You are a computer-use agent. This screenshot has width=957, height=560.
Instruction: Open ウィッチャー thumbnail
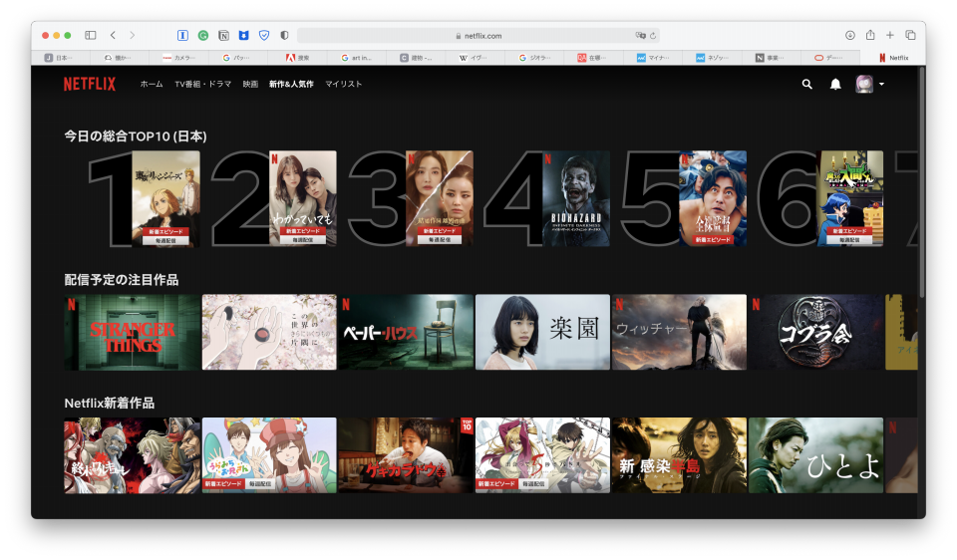pyautogui.click(x=679, y=333)
